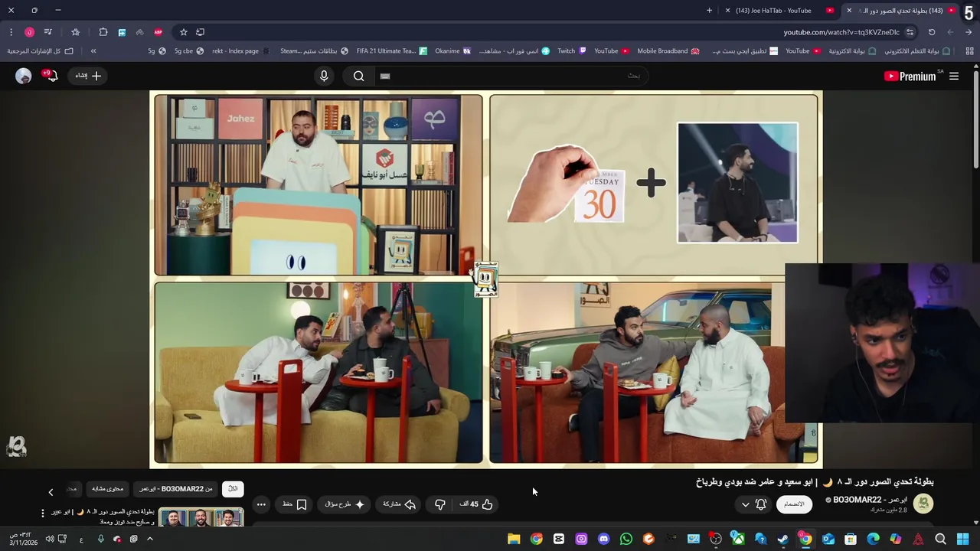
Task: Open browser profile avatar in toolbar
Action: (x=29, y=32)
